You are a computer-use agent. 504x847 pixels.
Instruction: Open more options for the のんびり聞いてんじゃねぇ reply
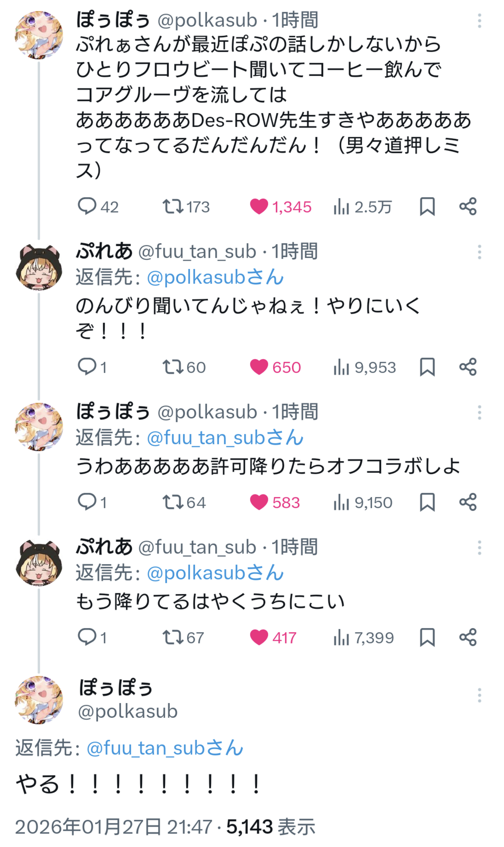click(x=479, y=252)
